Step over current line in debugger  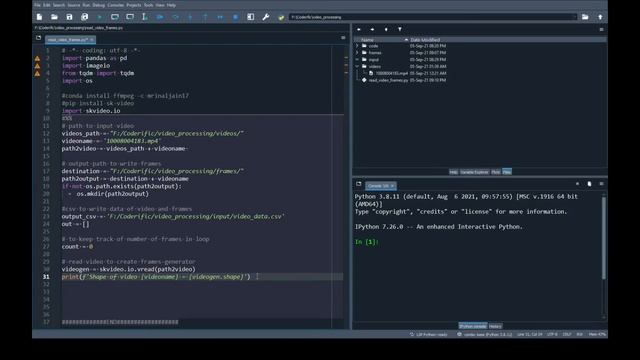tap(175, 17)
